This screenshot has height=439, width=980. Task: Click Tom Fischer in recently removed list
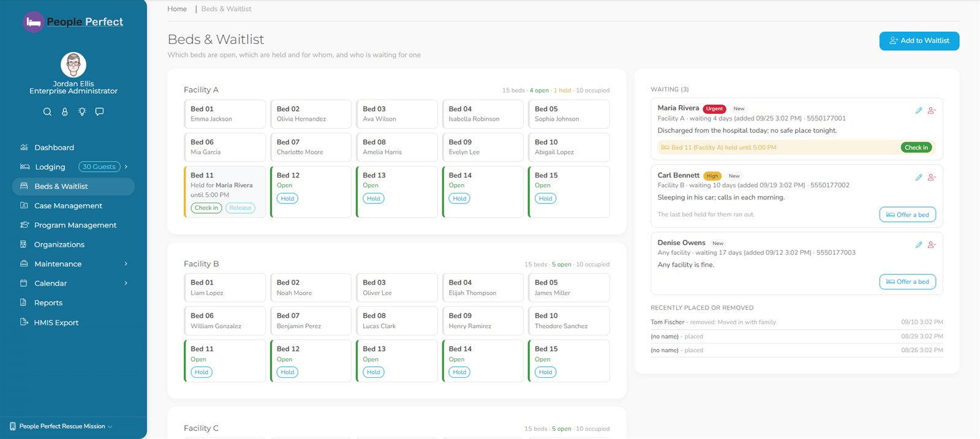(x=668, y=322)
